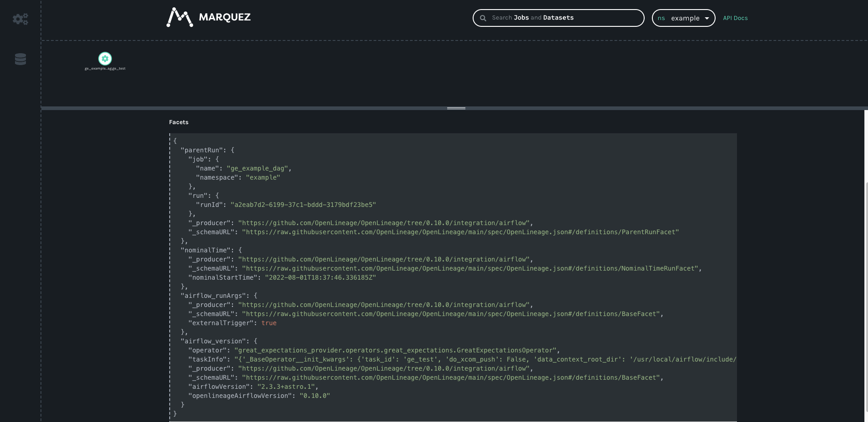Open the Jobs view gears icon
The image size is (868, 422).
tap(20, 19)
